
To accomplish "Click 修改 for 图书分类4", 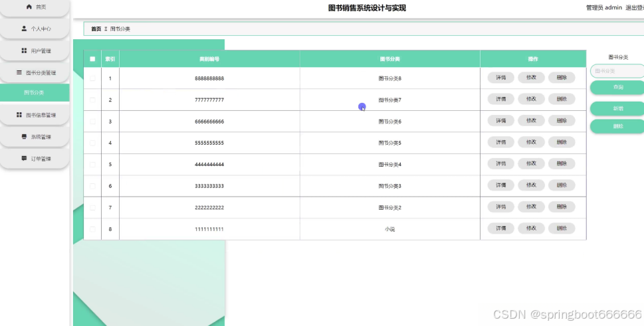I will click(x=531, y=163).
